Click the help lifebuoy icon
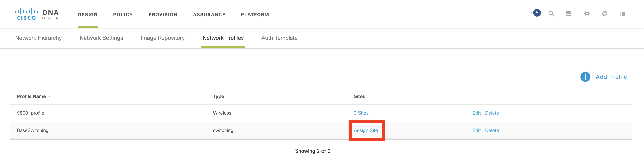The width and height of the screenshot is (644, 157). (604, 14)
